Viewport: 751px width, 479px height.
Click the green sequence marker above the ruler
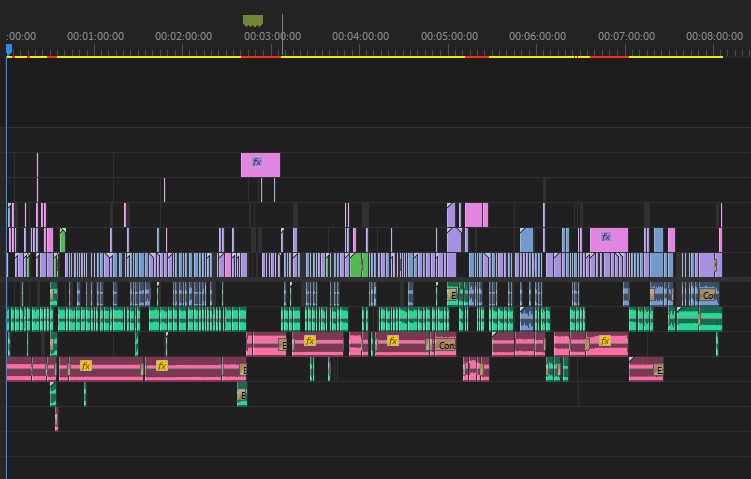[x=253, y=21]
